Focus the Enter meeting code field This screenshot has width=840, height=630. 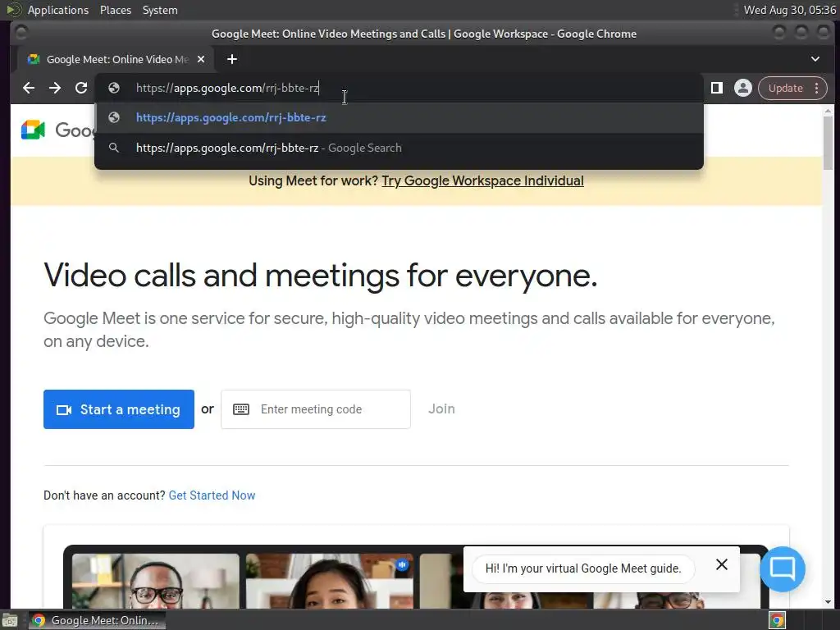(x=316, y=409)
